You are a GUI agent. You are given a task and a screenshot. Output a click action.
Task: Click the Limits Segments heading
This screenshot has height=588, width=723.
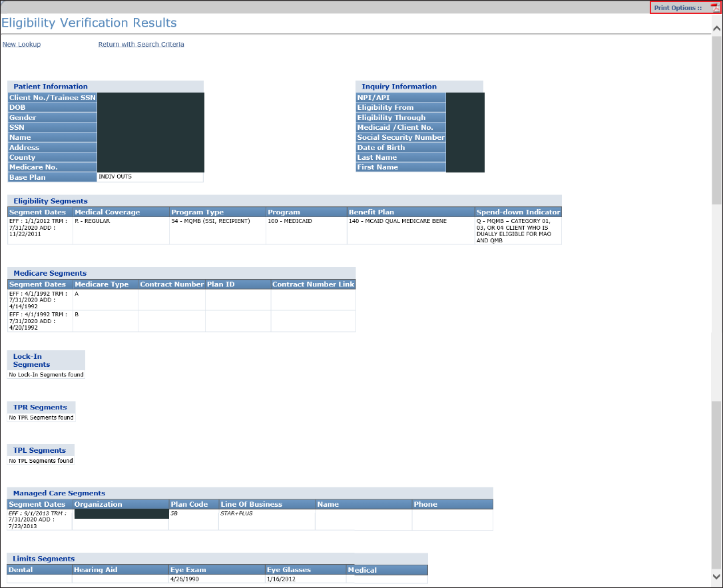click(44, 559)
